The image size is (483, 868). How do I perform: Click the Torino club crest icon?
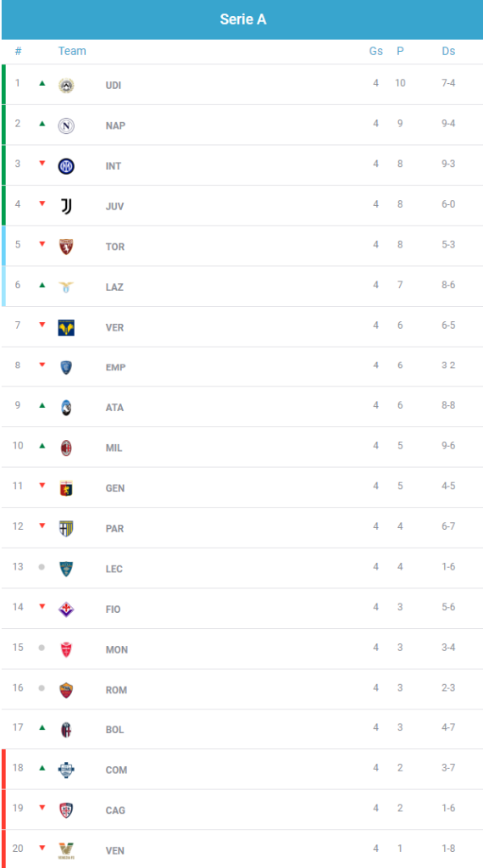click(66, 247)
